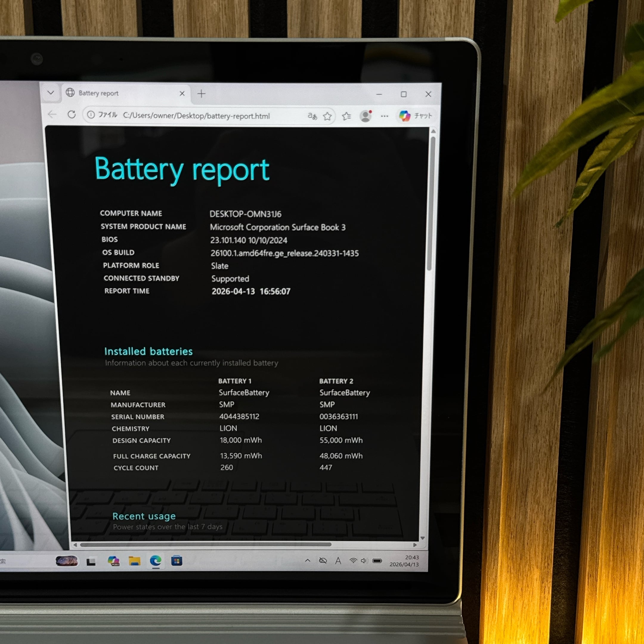Add page to favorites with star icon
This screenshot has height=644, width=644.
click(x=327, y=116)
